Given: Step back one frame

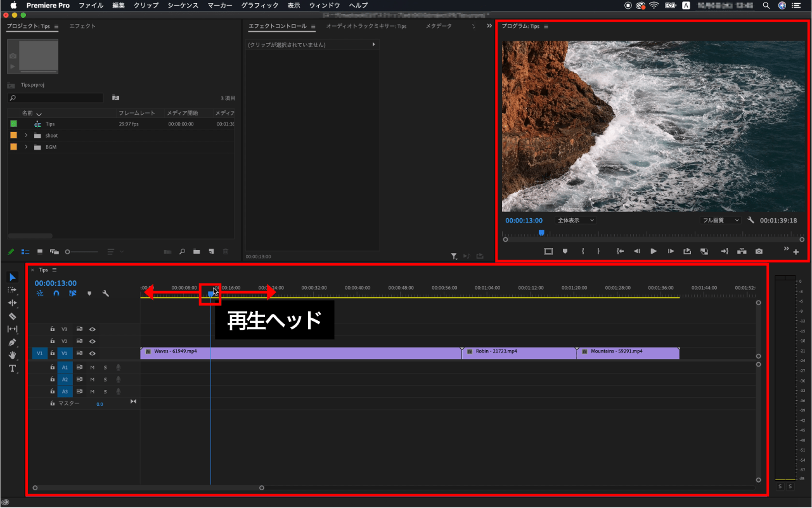Looking at the screenshot, I should click(x=637, y=251).
